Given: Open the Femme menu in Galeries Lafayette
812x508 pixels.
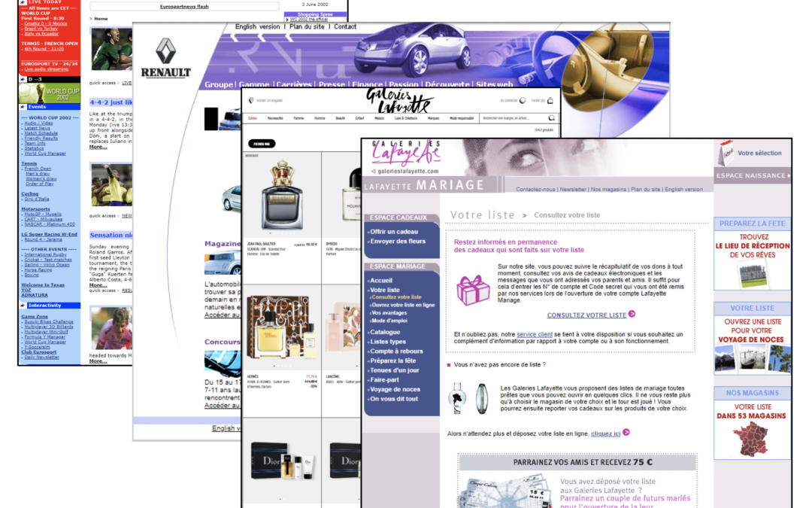Looking at the screenshot, I should [x=298, y=118].
